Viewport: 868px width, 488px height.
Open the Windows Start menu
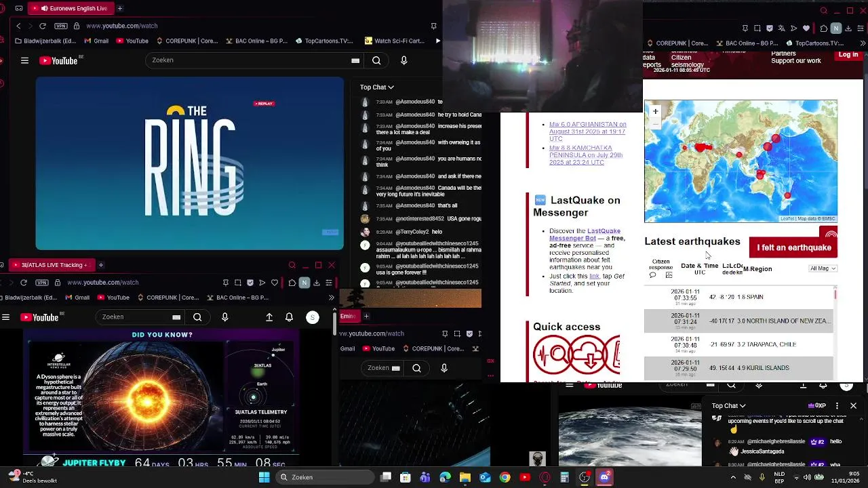click(x=264, y=477)
